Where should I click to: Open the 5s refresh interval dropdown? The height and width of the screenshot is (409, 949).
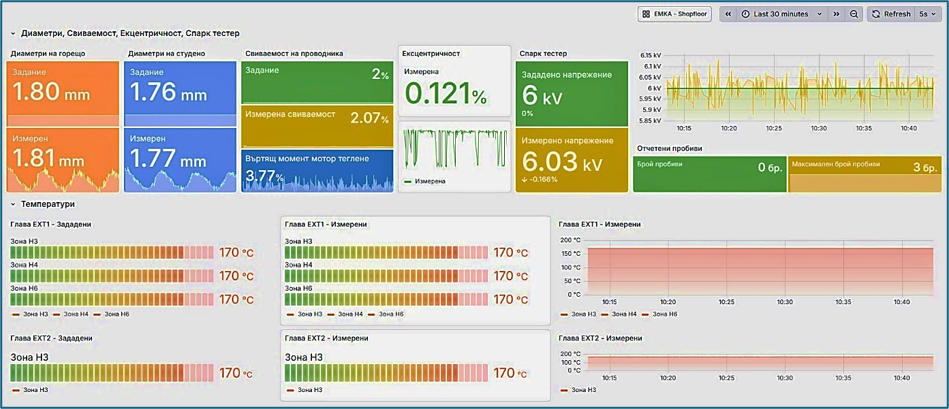[x=927, y=14]
